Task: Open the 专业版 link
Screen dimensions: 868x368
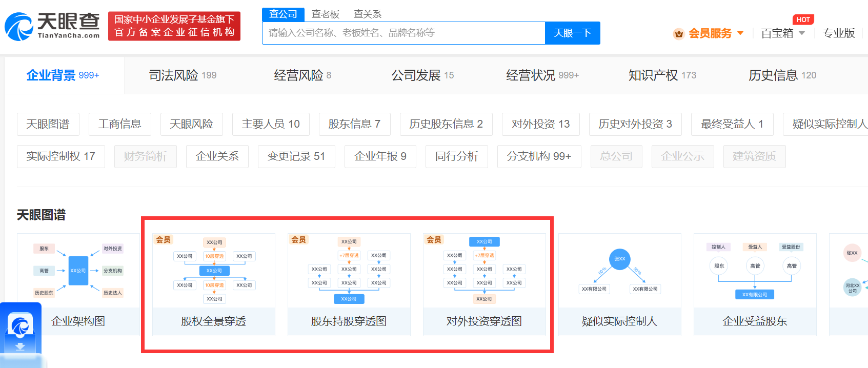Action: [x=838, y=33]
